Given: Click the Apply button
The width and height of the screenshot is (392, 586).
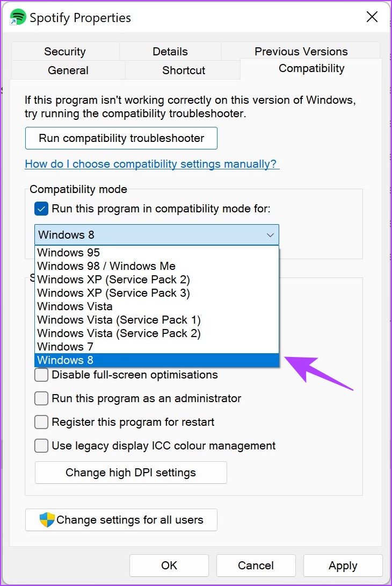Looking at the screenshot, I should [x=343, y=566].
